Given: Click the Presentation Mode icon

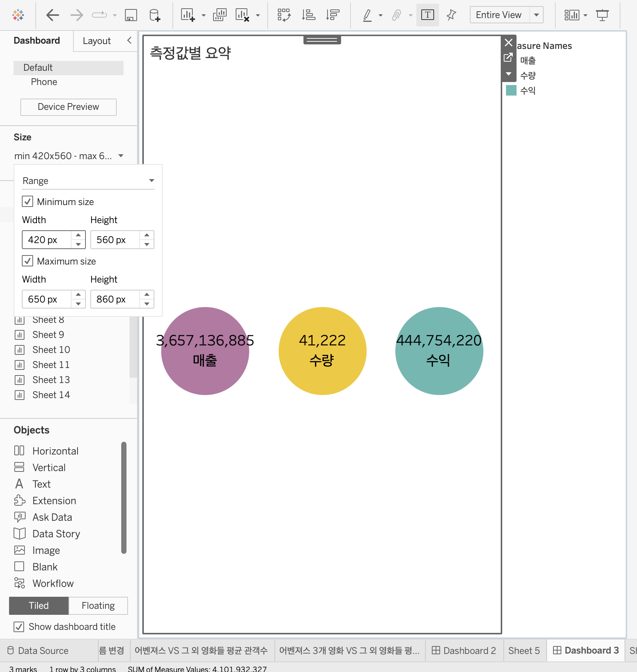Looking at the screenshot, I should pos(602,15).
